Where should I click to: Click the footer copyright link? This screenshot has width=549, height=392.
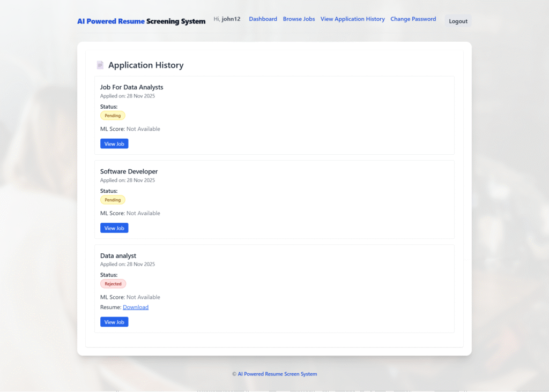(274, 374)
